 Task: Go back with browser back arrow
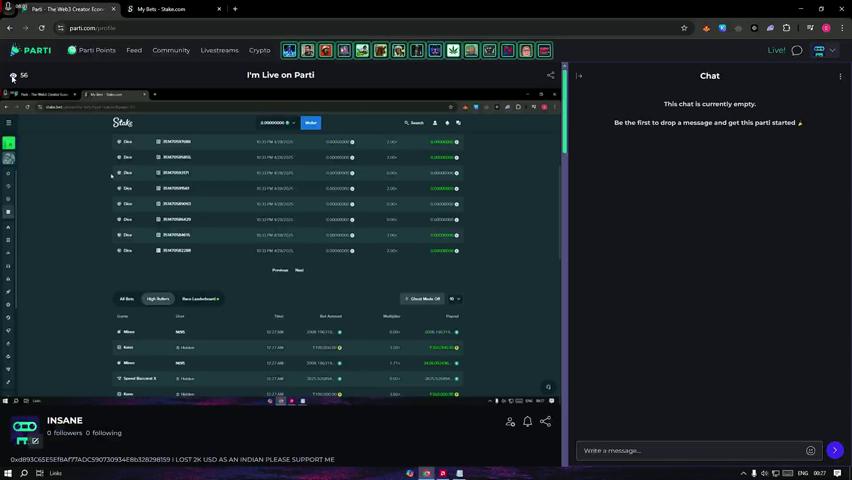point(10,28)
